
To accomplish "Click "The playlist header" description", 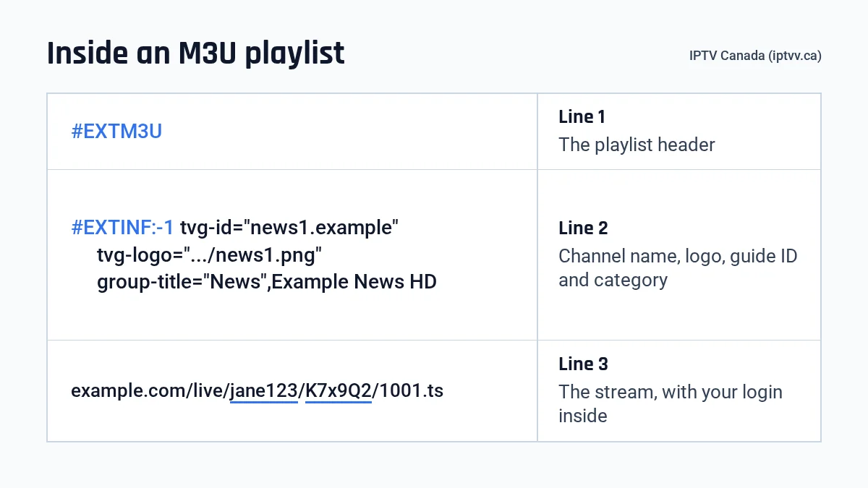I will [637, 145].
